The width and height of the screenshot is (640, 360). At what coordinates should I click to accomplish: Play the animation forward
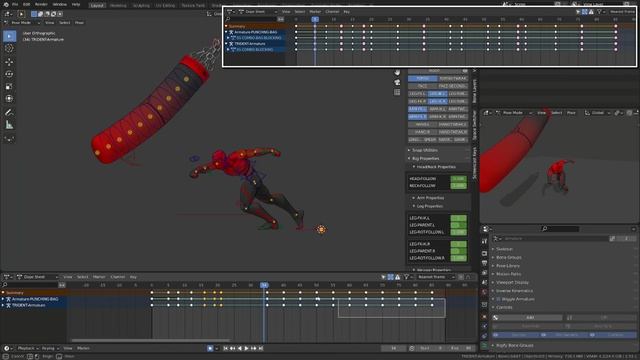click(246, 348)
